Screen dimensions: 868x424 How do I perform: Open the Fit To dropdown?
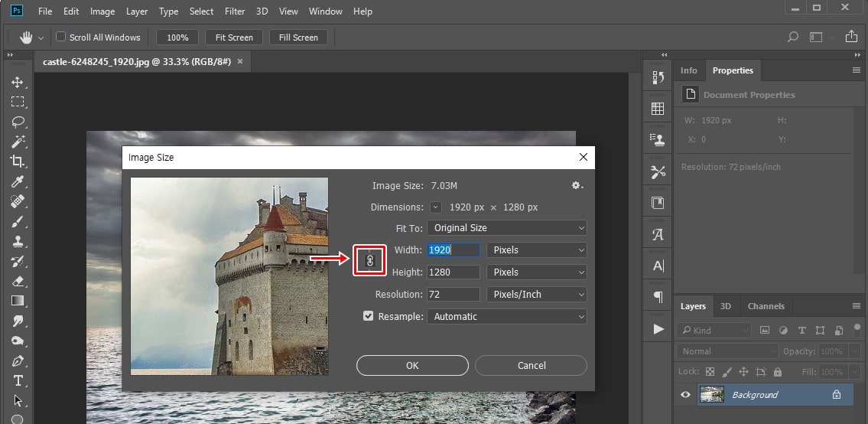point(506,228)
